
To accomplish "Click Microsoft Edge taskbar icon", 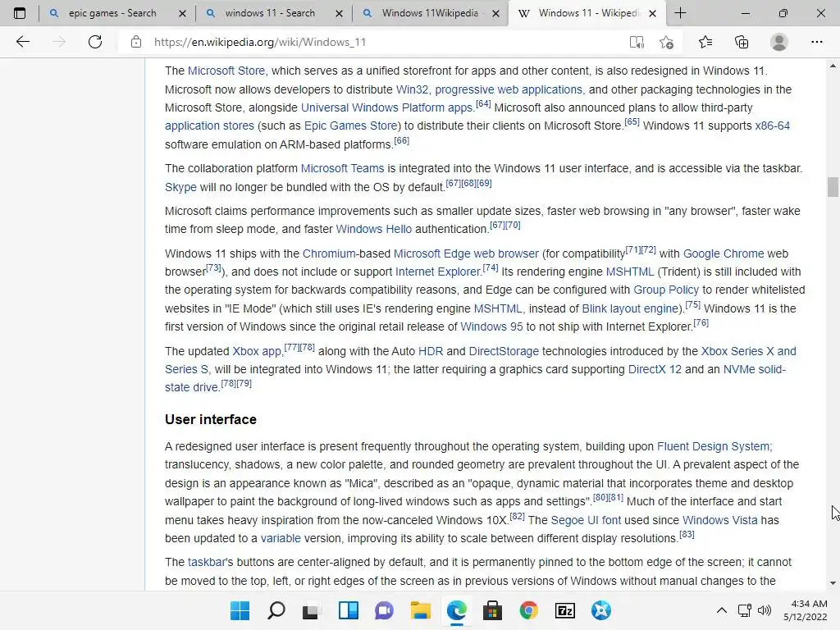I will point(456,610).
